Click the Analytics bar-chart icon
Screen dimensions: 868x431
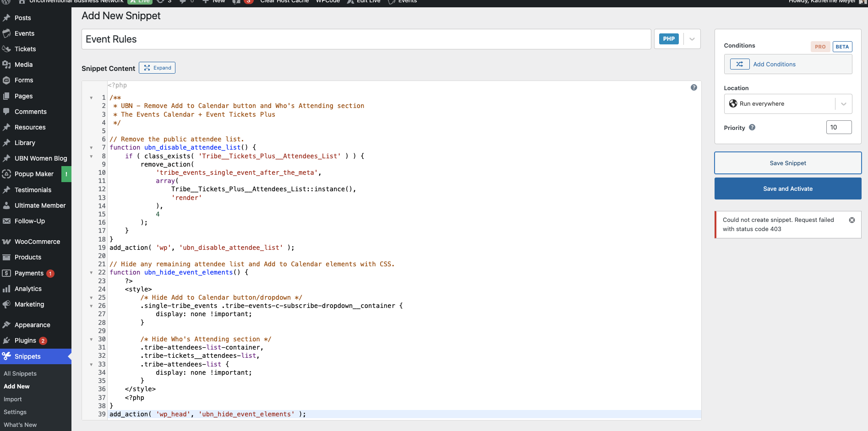(6, 289)
